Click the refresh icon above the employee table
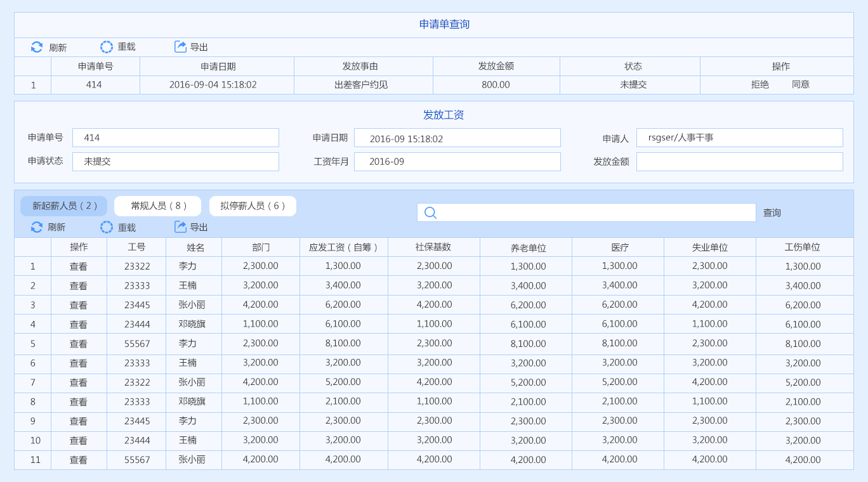Image resolution: width=868 pixels, height=482 pixels. (37, 227)
